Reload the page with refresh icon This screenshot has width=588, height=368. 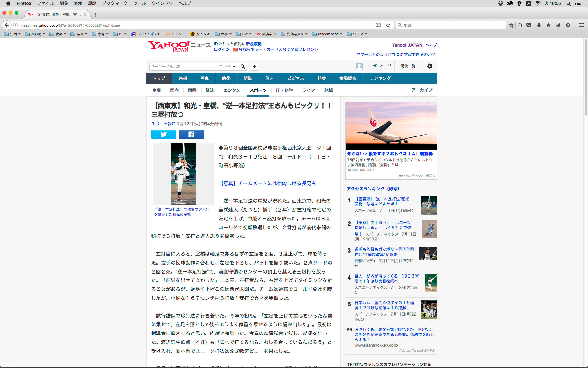coord(388,25)
